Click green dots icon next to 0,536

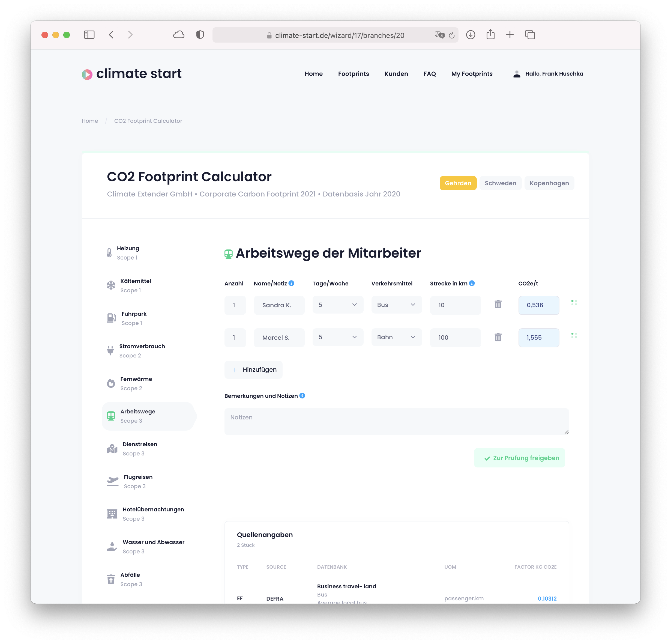[x=574, y=302]
